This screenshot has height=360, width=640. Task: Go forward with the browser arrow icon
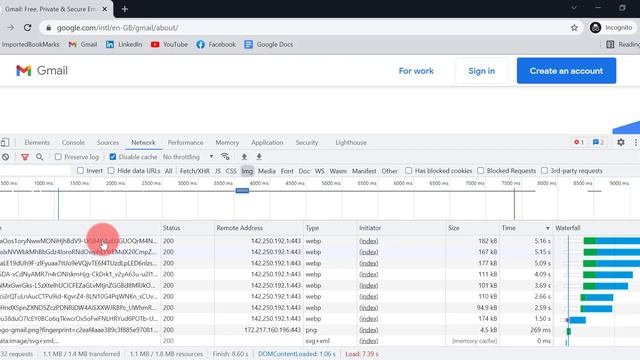(11, 28)
